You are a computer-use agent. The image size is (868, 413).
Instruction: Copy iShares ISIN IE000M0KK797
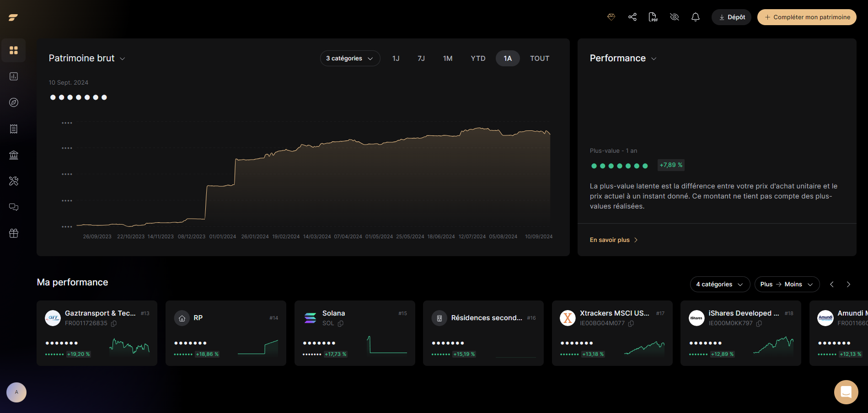coord(759,323)
